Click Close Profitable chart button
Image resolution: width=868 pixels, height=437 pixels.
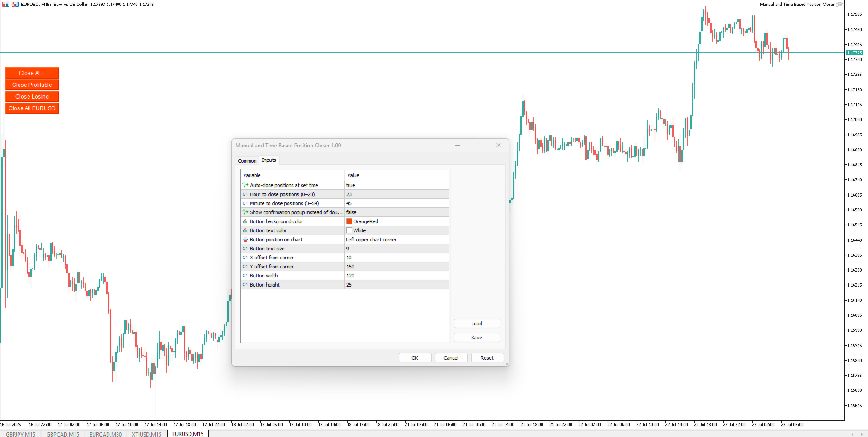pyautogui.click(x=32, y=85)
